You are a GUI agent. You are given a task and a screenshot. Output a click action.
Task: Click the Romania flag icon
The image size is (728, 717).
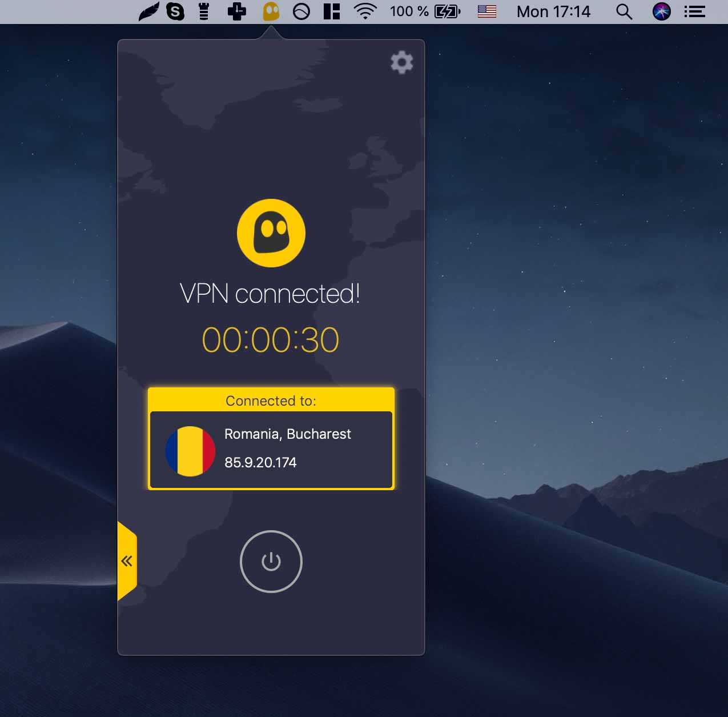pos(190,451)
